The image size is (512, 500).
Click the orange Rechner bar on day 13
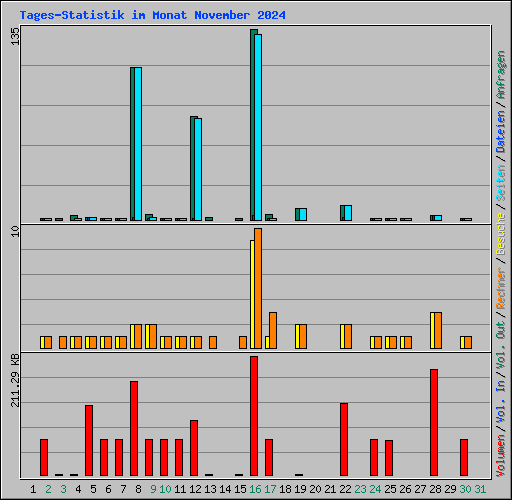click(x=213, y=343)
